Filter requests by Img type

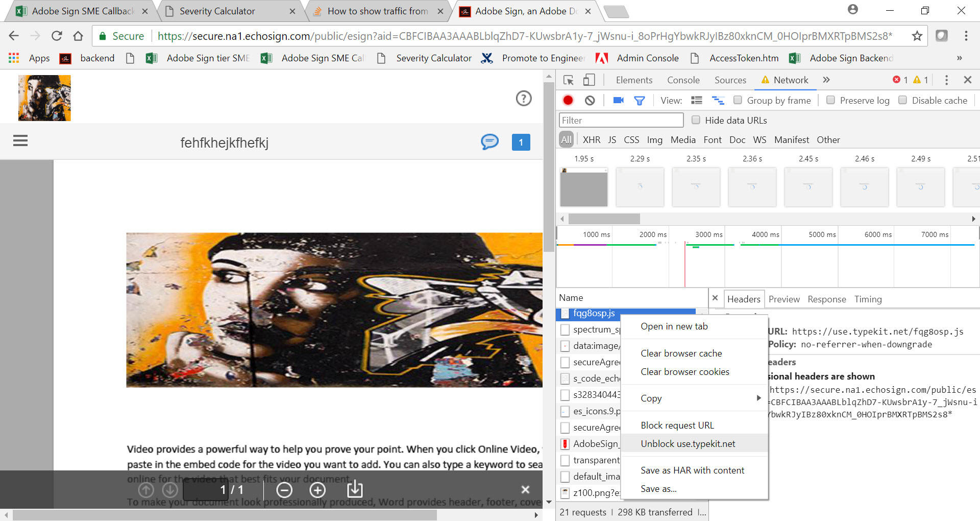654,140
